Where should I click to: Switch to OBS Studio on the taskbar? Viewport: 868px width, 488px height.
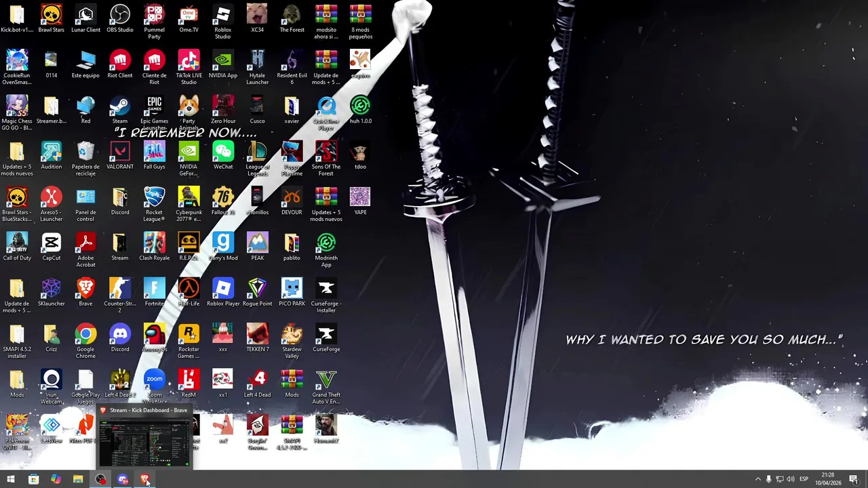pos(100,479)
